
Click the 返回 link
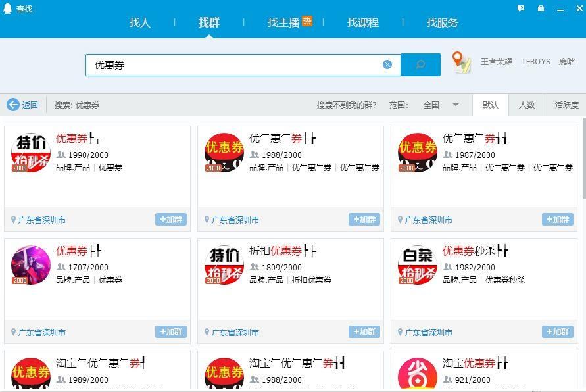coord(30,105)
